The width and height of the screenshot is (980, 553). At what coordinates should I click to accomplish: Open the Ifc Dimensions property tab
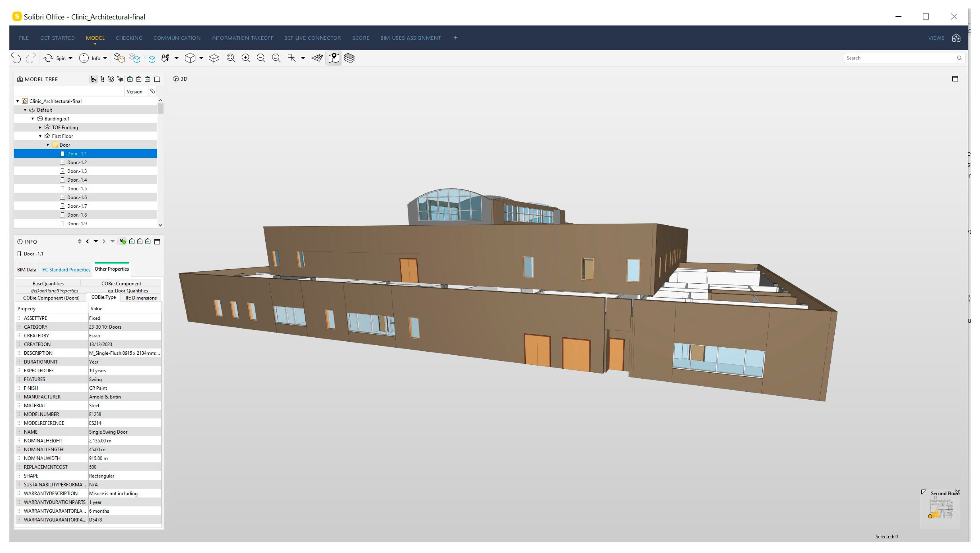tap(141, 299)
